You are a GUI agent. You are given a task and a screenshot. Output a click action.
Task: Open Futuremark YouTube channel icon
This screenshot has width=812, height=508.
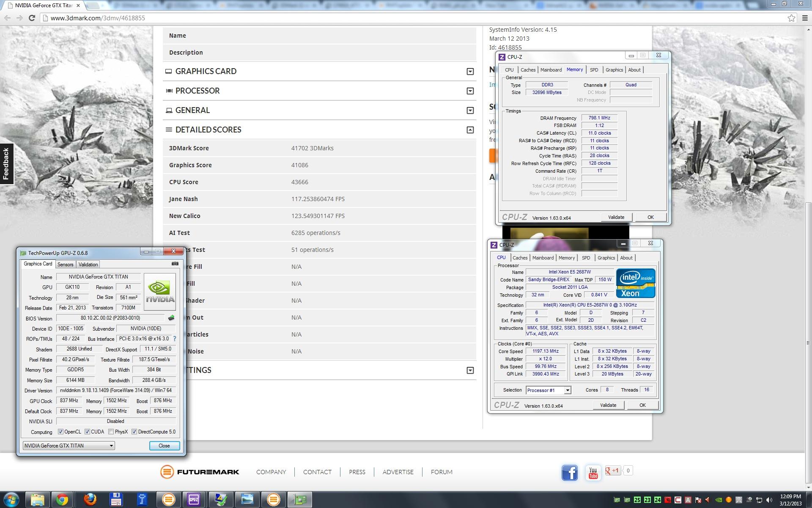coord(593,472)
